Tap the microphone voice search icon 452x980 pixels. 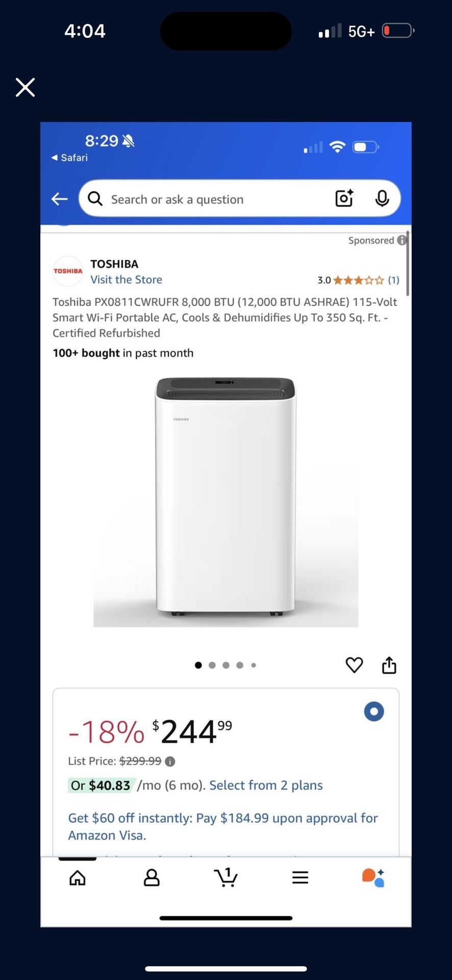point(382,199)
